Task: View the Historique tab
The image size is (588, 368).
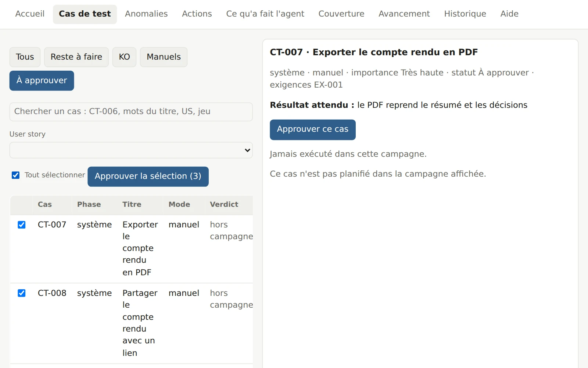Action: (x=465, y=14)
